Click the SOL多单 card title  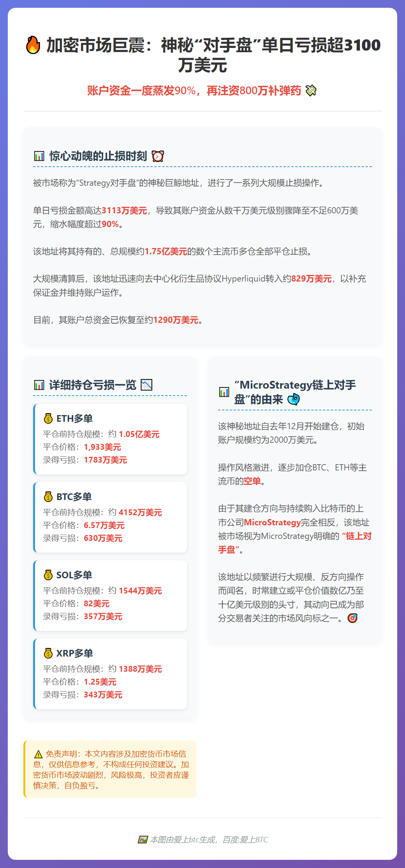point(74,575)
